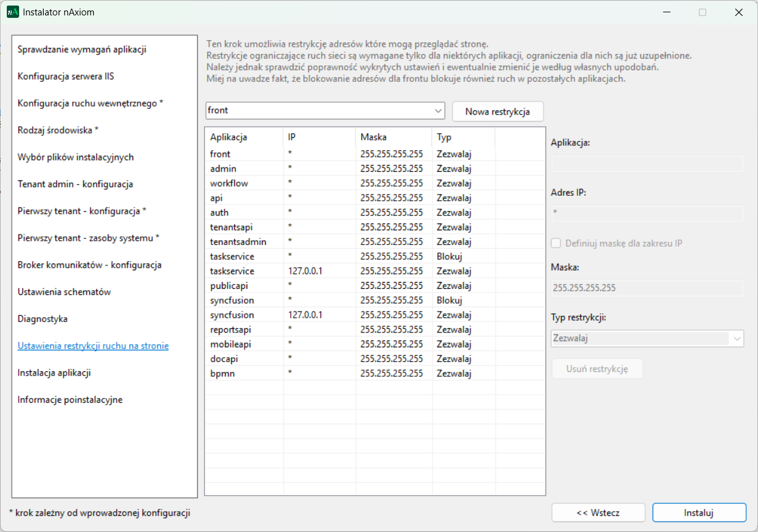Viewport: 758px width, 532px height.
Task: Open the Wybór plików instalacyjnych step
Action: point(76,157)
